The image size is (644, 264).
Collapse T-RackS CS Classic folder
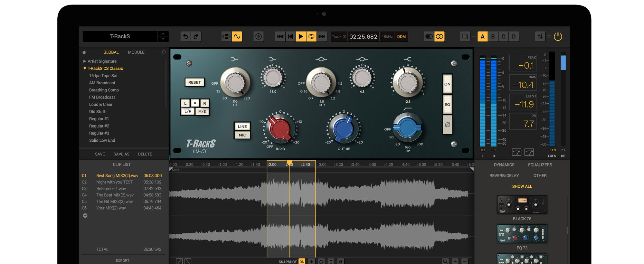pos(85,68)
